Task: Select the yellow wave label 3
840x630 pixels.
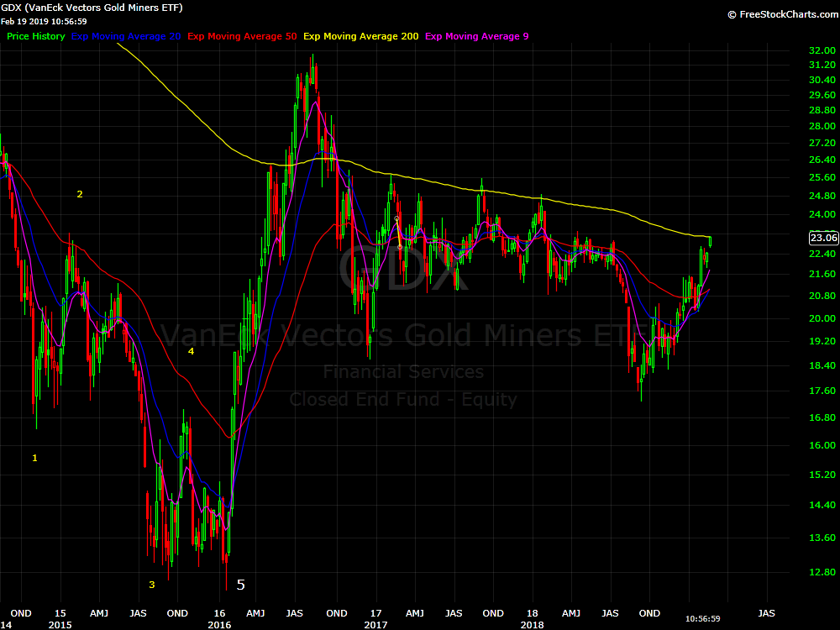Action: [x=152, y=585]
